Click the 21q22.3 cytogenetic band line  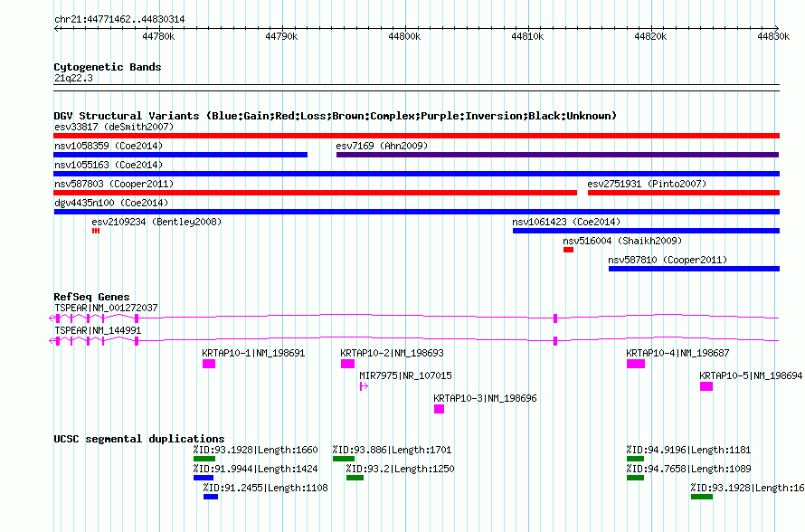click(x=416, y=88)
